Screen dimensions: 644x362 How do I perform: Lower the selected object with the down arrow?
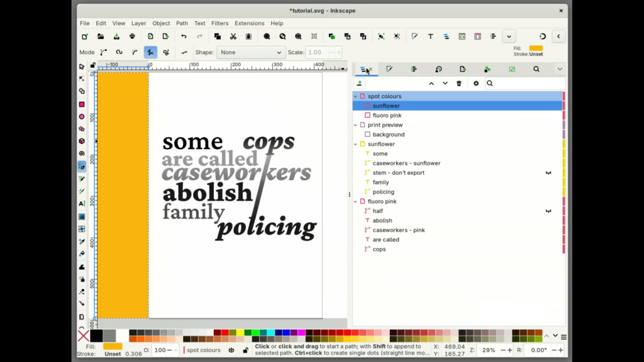pos(445,83)
